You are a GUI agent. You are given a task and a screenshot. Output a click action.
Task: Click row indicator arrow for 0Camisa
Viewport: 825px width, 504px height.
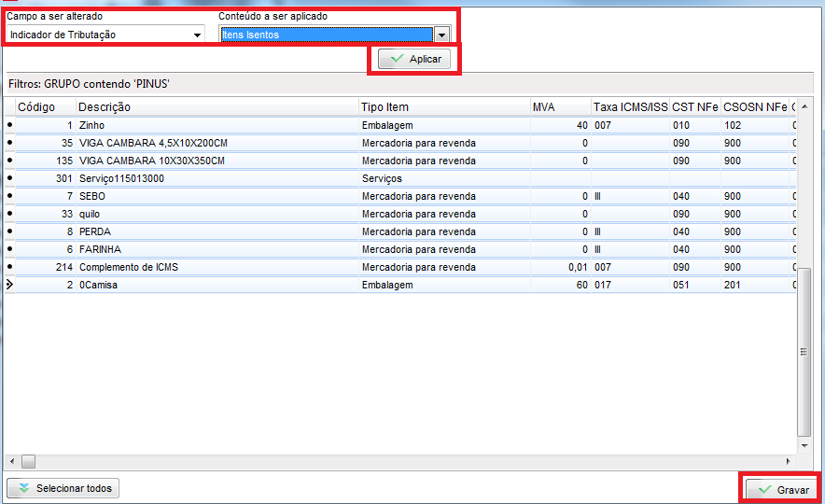point(10,285)
